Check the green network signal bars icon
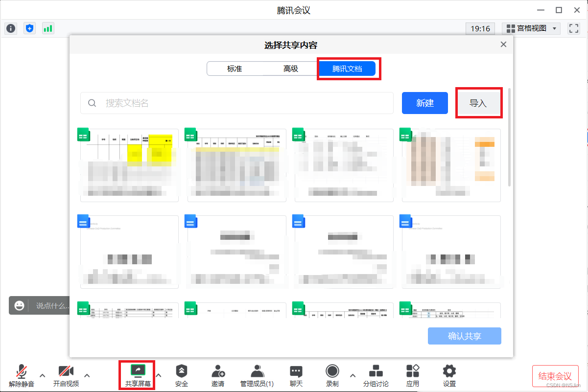The image size is (588, 392). (x=48, y=28)
